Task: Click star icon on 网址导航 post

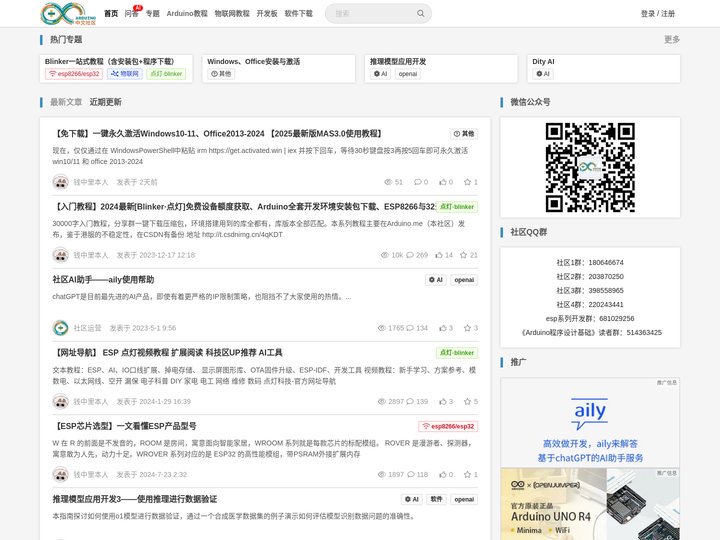Action: [x=467, y=401]
